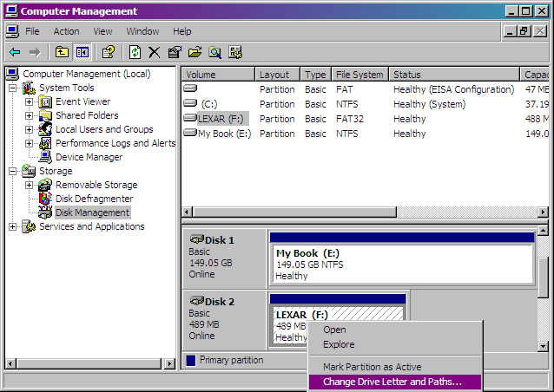Click the Device Manager icon in tree
This screenshot has width=554, height=392.
click(x=45, y=157)
